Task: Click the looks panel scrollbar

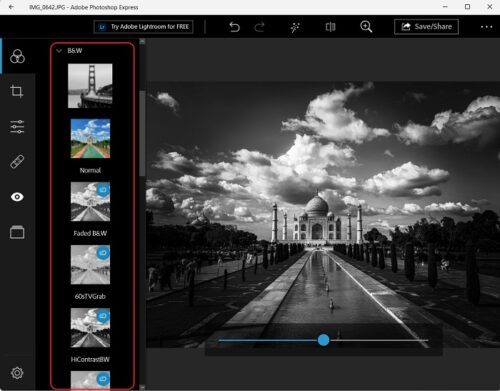Action: coord(142,133)
